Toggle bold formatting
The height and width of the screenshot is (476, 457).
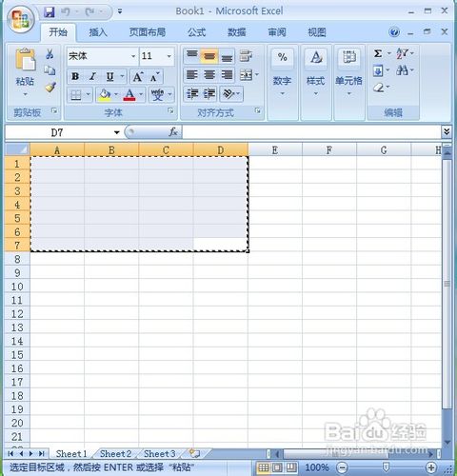click(x=75, y=76)
